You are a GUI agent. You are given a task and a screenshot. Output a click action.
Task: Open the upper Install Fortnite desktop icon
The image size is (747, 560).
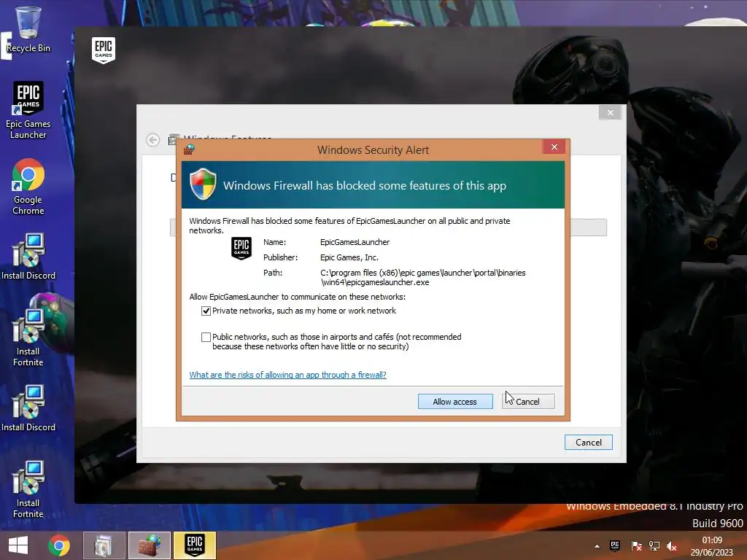(x=28, y=337)
